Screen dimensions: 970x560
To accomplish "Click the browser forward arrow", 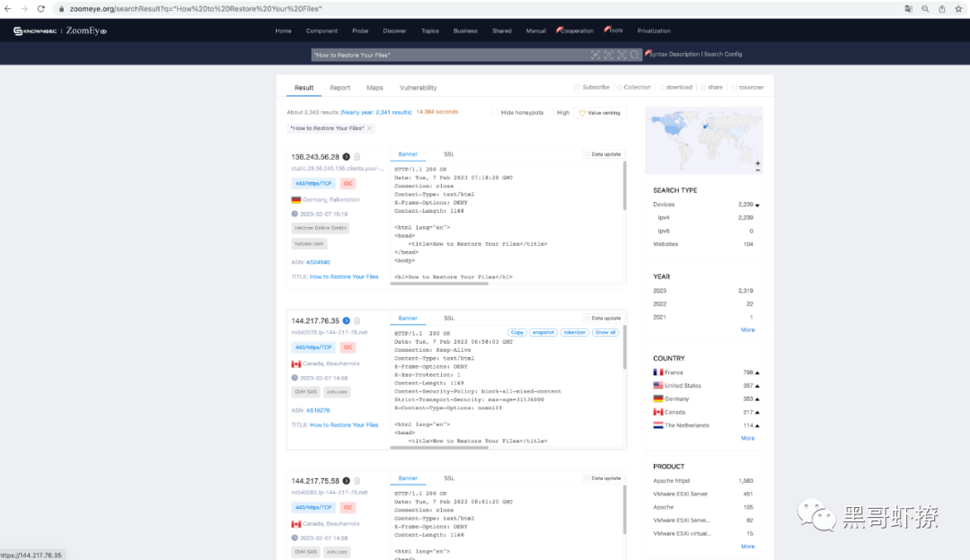I will tap(24, 9).
